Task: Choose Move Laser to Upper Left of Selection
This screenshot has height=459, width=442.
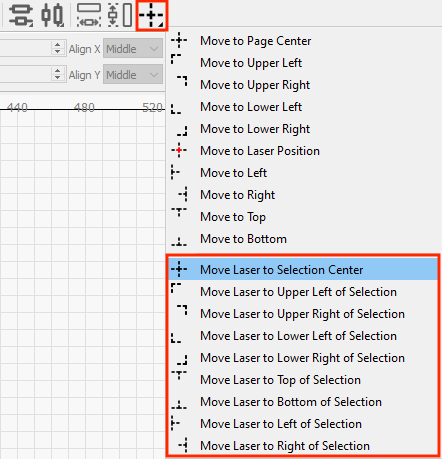Action: (303, 292)
